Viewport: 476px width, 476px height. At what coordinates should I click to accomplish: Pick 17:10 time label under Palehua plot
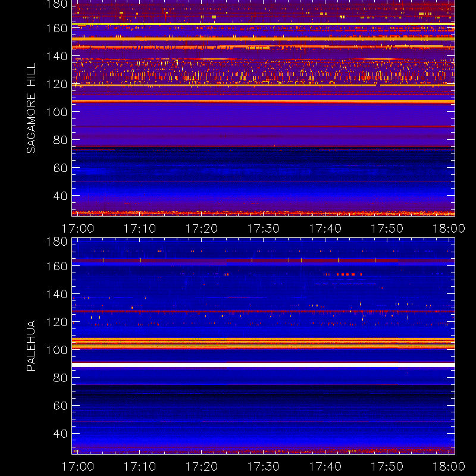(140, 466)
